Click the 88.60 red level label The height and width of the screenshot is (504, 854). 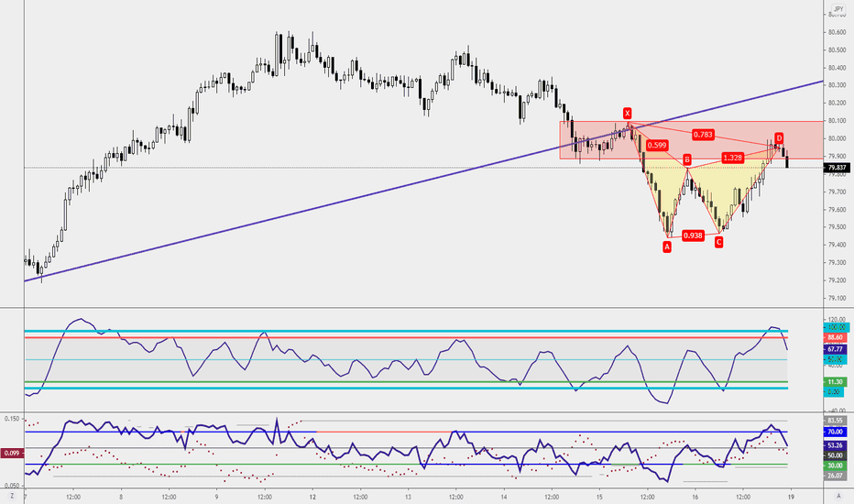point(835,338)
